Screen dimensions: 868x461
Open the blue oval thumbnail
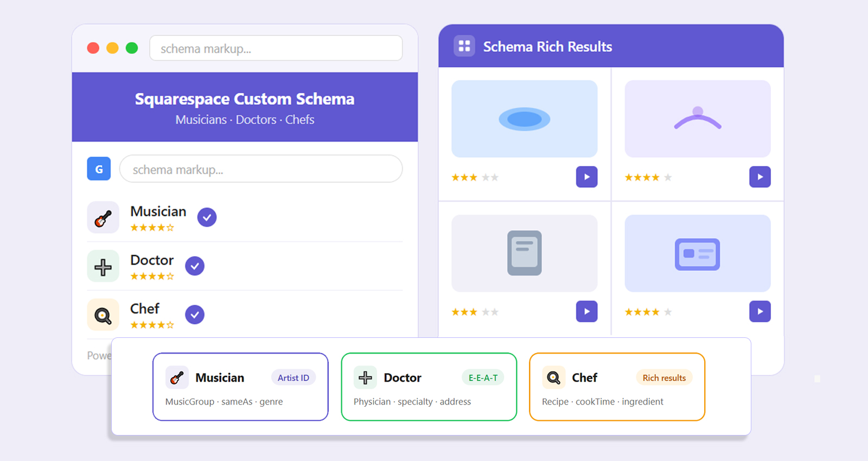click(525, 119)
